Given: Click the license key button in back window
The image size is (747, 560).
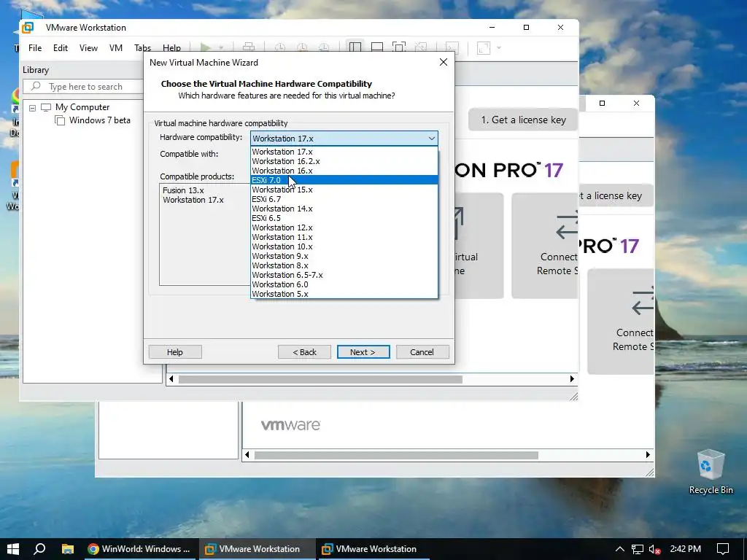Looking at the screenshot, I should (616, 195).
